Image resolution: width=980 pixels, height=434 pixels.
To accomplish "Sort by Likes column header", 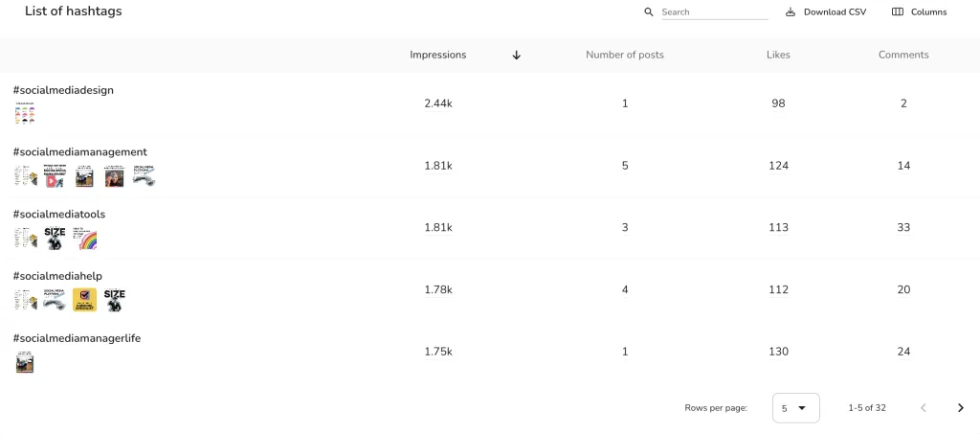I will click(x=778, y=55).
